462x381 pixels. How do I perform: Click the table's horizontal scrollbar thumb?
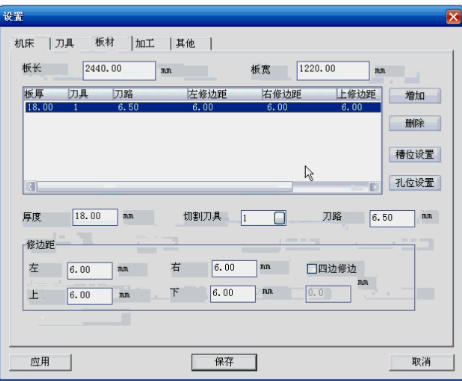click(165, 187)
